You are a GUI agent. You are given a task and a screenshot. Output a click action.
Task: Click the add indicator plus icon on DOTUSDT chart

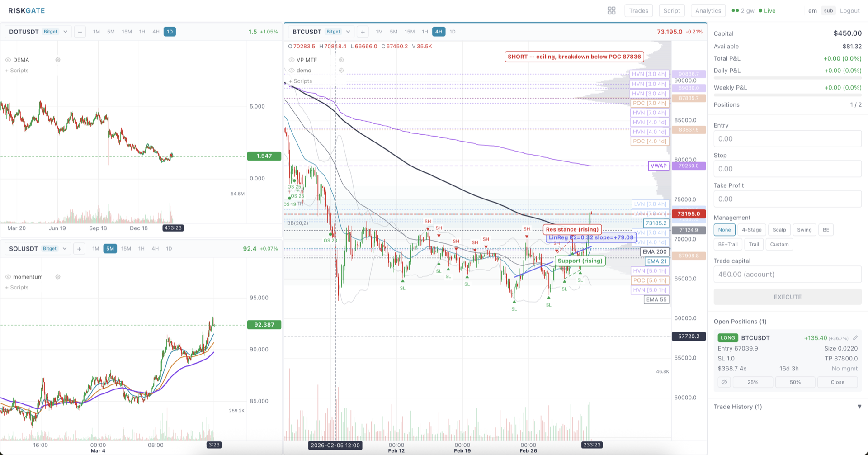point(80,32)
